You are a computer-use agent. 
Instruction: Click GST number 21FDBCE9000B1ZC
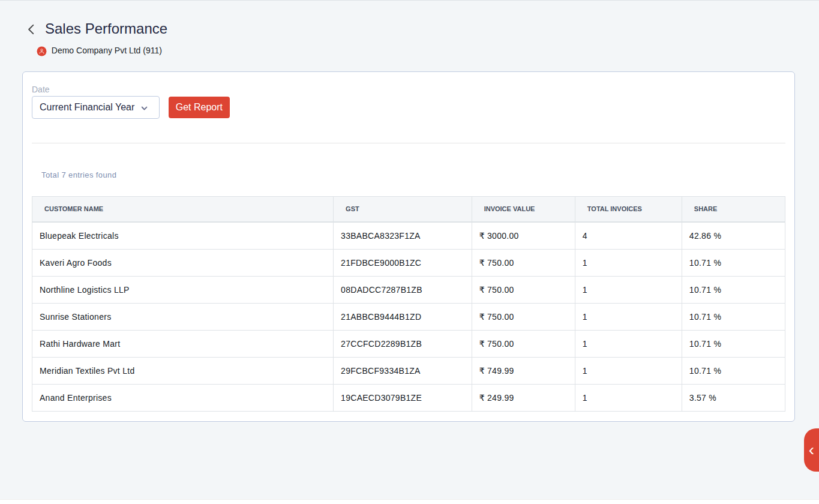click(381, 263)
